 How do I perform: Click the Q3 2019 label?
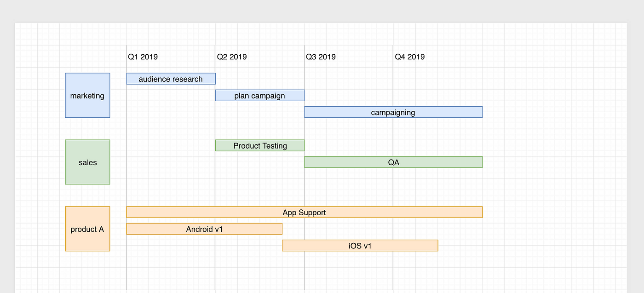coord(321,57)
